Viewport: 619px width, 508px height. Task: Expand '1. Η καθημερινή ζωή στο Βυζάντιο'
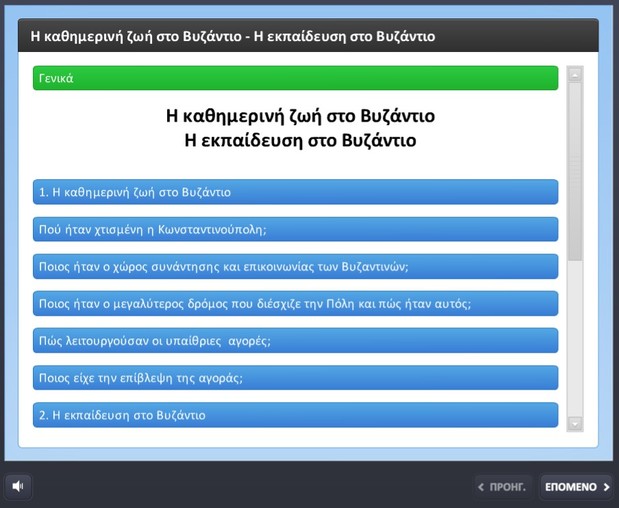(295, 192)
